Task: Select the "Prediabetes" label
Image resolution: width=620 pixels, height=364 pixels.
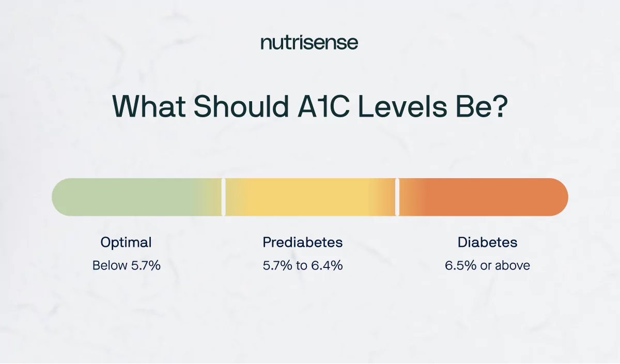Action: click(x=302, y=242)
